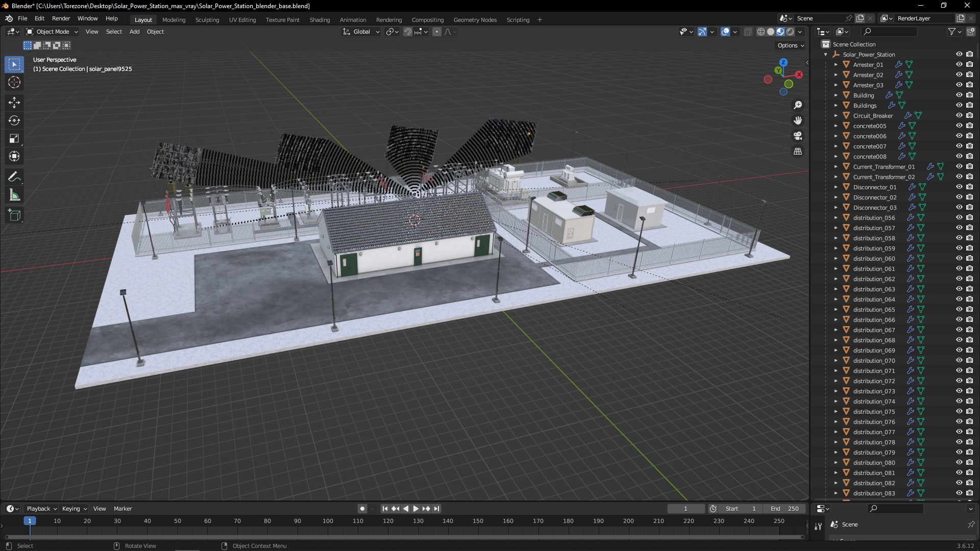Hide Solar_Power_Station collection eye
This screenshot has width=980, height=551.
point(959,55)
